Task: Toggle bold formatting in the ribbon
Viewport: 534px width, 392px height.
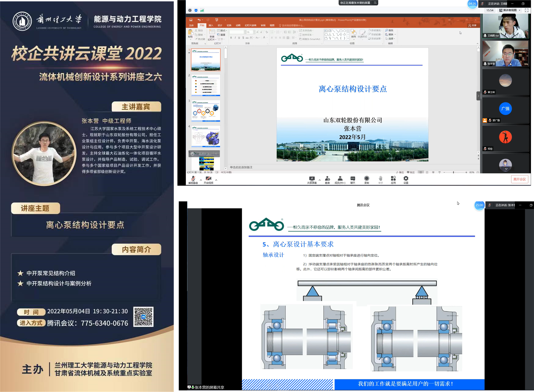Action: pos(231,38)
